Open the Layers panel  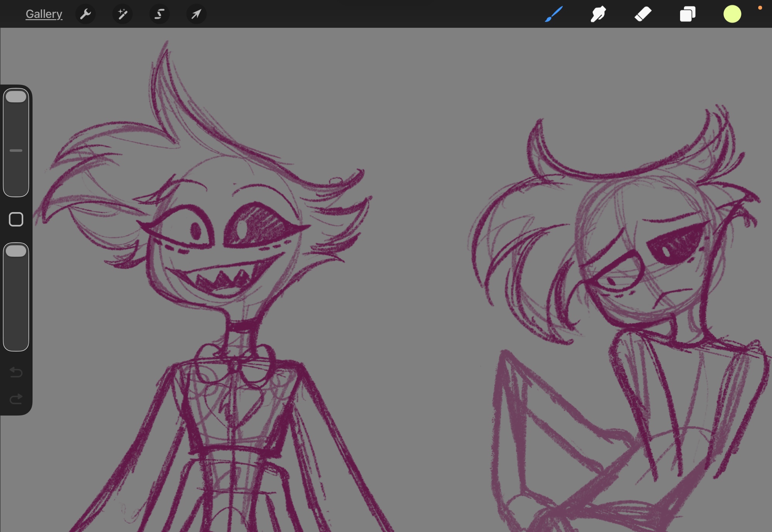pyautogui.click(x=687, y=14)
